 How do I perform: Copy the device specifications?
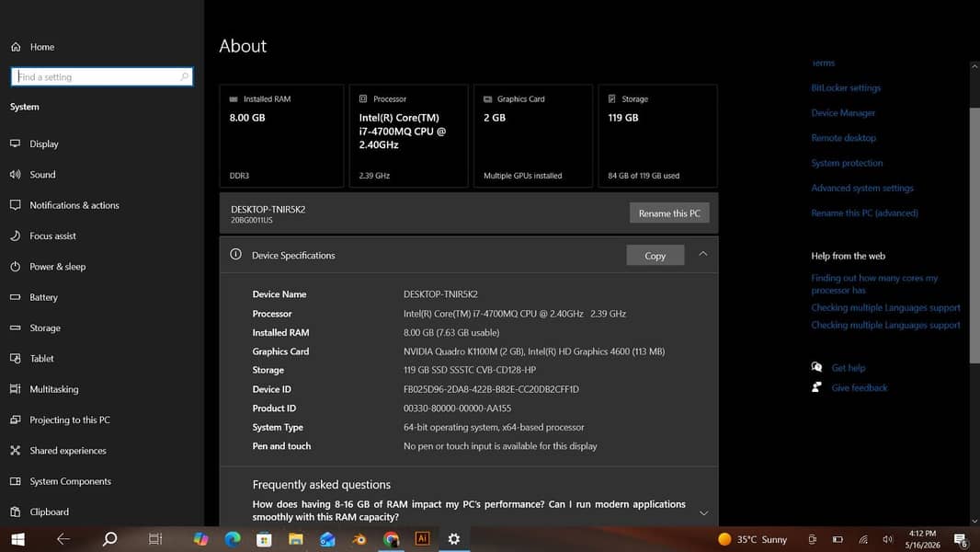(x=655, y=255)
